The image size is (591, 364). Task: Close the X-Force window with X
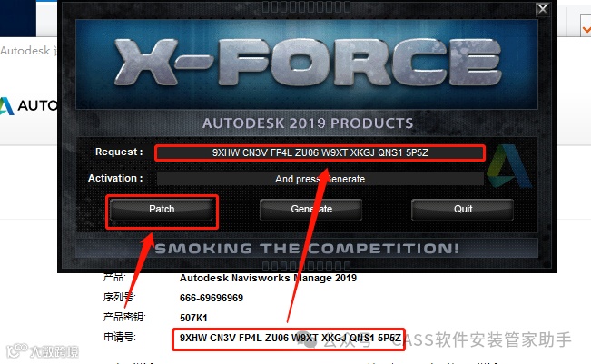click(542, 9)
